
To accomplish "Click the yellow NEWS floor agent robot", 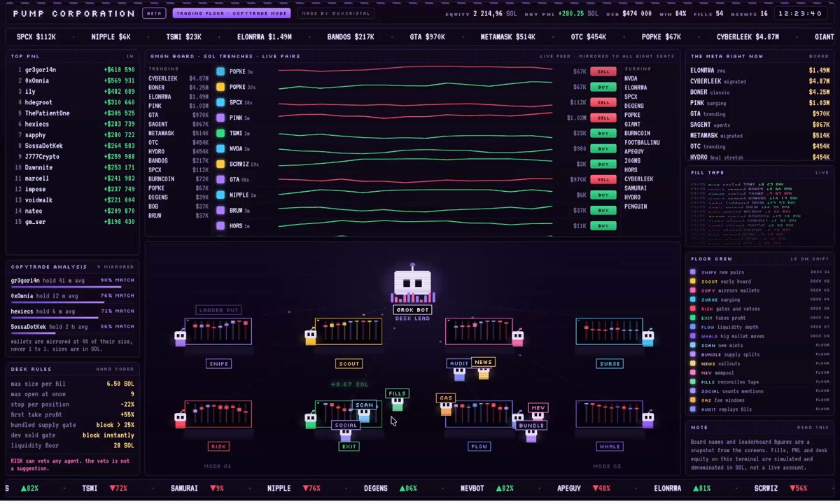I will click(x=483, y=373).
